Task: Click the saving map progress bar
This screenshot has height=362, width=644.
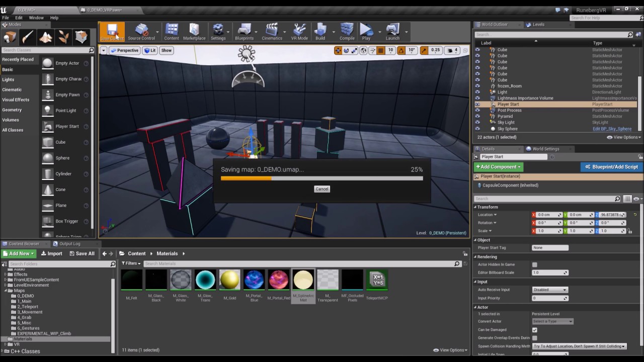Action: click(322, 178)
